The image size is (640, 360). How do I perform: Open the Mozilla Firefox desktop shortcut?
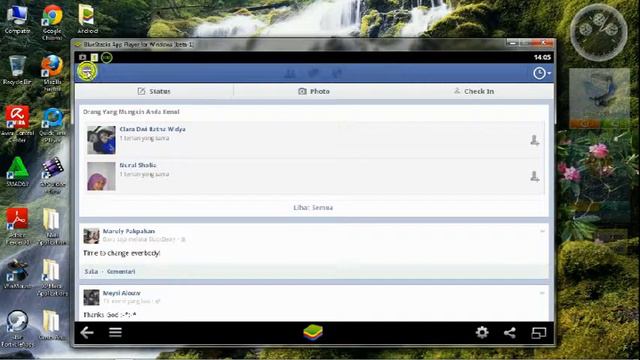point(52,73)
